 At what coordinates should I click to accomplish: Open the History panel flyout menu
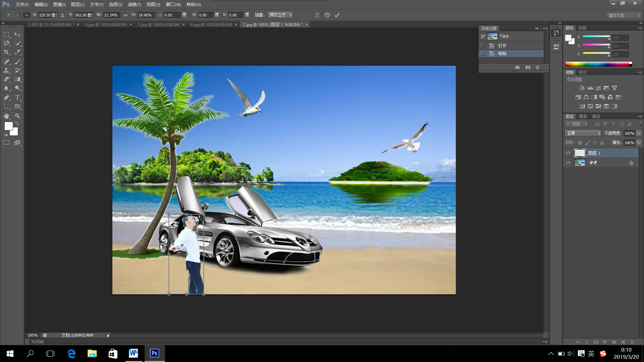(545, 28)
